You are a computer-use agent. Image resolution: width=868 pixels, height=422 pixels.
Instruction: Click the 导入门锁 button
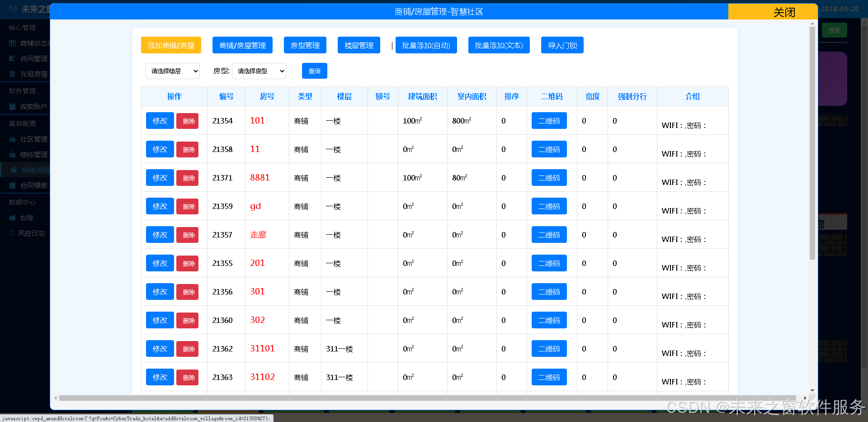coord(562,45)
